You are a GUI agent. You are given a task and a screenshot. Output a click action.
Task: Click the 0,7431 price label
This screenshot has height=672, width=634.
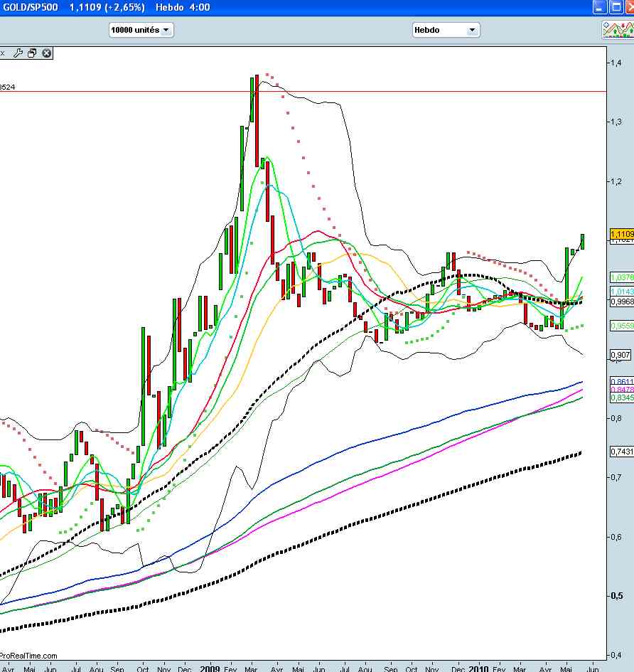622,452
